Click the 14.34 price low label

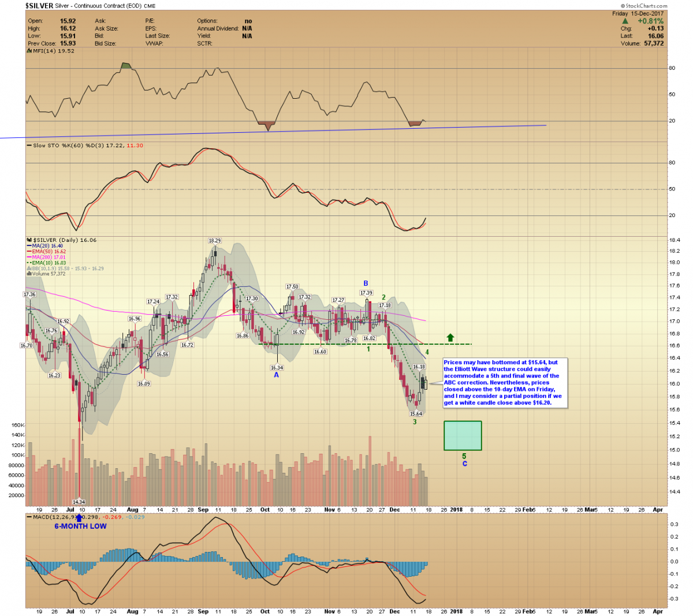click(79, 502)
